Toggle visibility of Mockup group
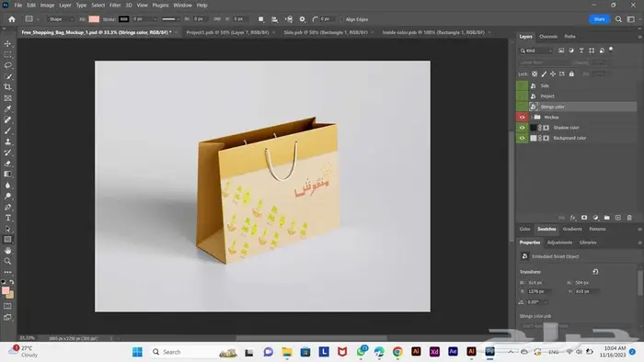Viewport: 644px width, 362px height. click(522, 118)
